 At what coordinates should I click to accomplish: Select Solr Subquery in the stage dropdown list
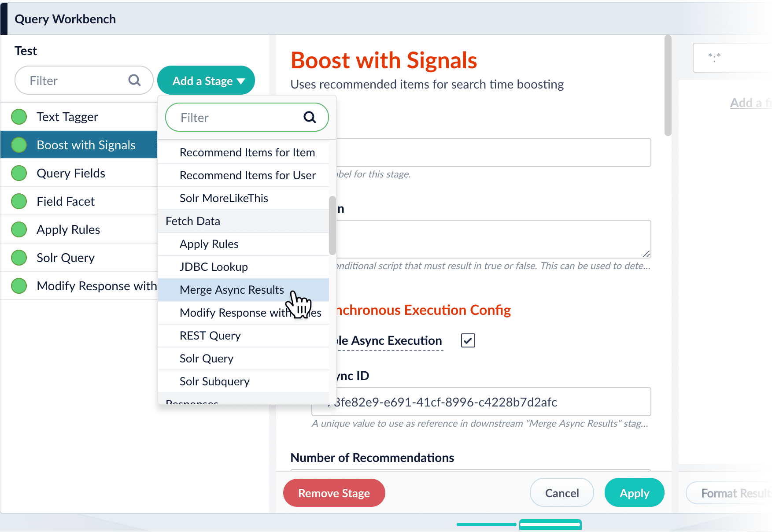[214, 381]
